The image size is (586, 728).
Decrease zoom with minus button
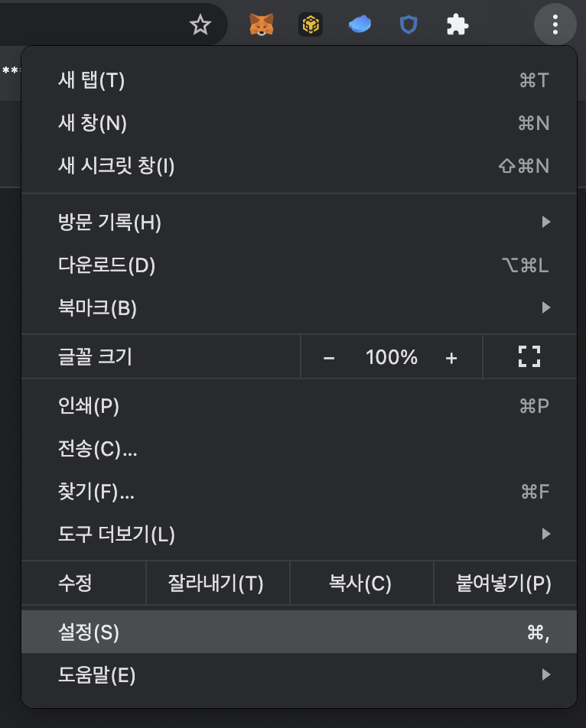pos(329,357)
